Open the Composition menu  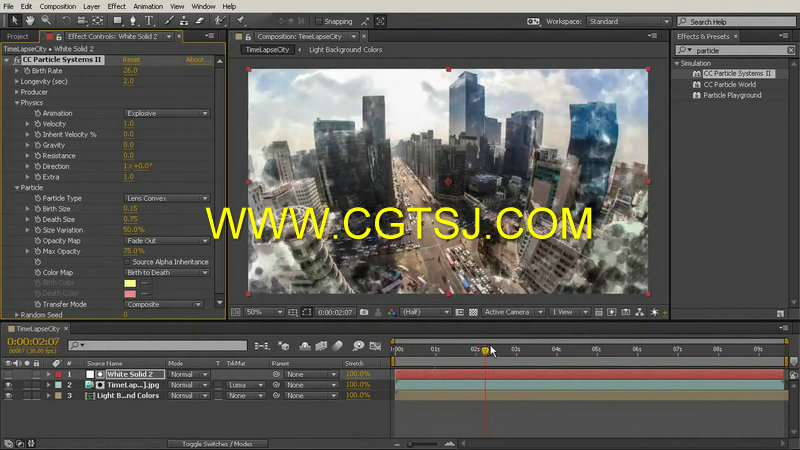[58, 7]
